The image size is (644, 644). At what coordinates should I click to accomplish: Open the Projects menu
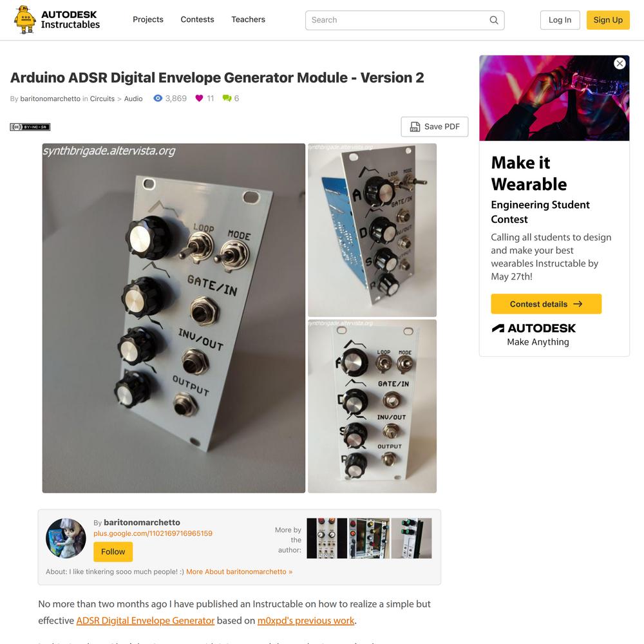click(148, 19)
